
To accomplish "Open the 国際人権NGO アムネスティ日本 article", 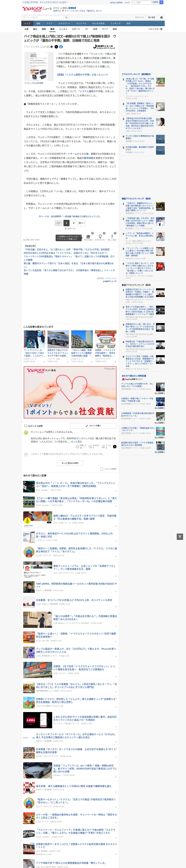I will pyautogui.click(x=85, y=517).
